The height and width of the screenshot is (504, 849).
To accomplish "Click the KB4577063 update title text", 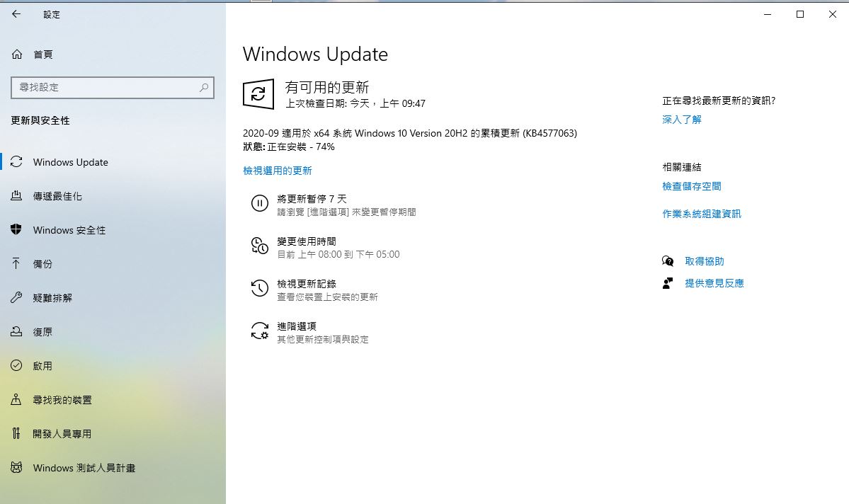I will pyautogui.click(x=410, y=133).
